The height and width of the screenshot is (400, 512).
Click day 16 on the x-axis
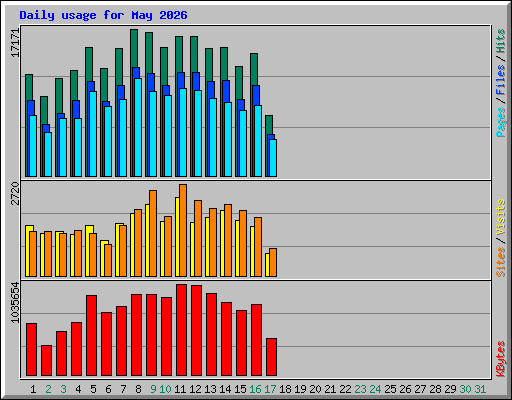point(255,389)
